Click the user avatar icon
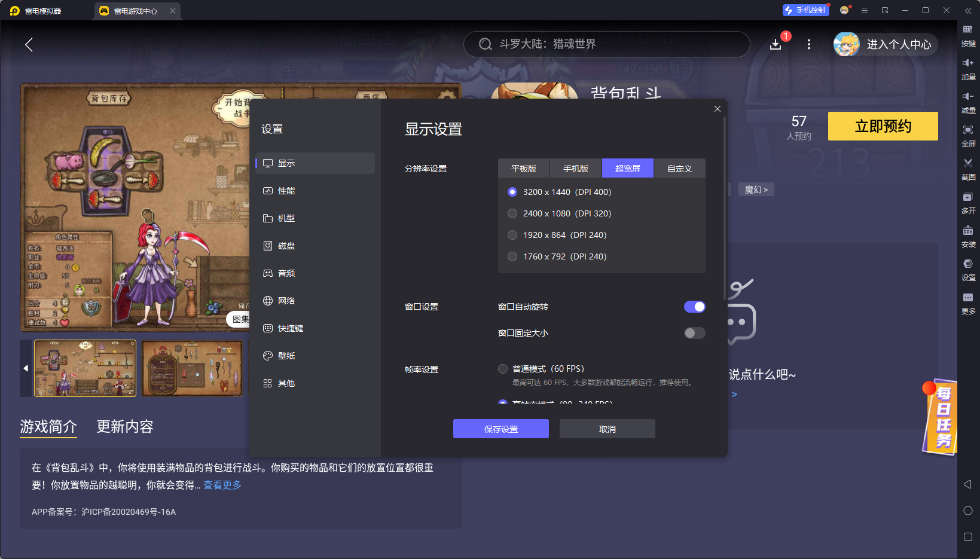The image size is (980, 559). click(x=847, y=44)
